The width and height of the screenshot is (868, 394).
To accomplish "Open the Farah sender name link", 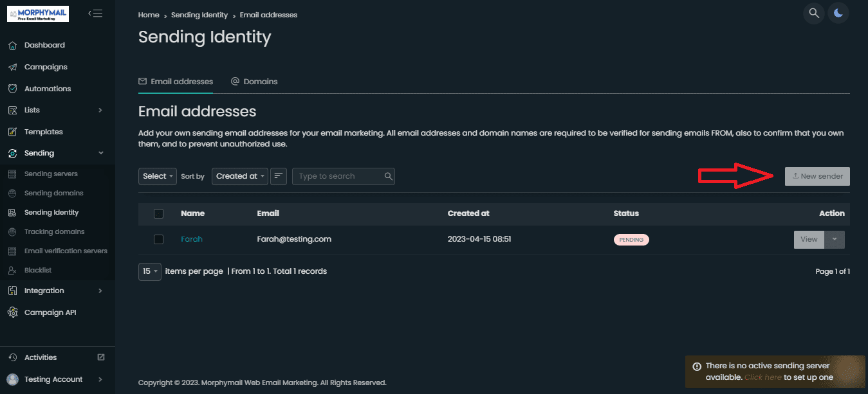I will click(192, 239).
